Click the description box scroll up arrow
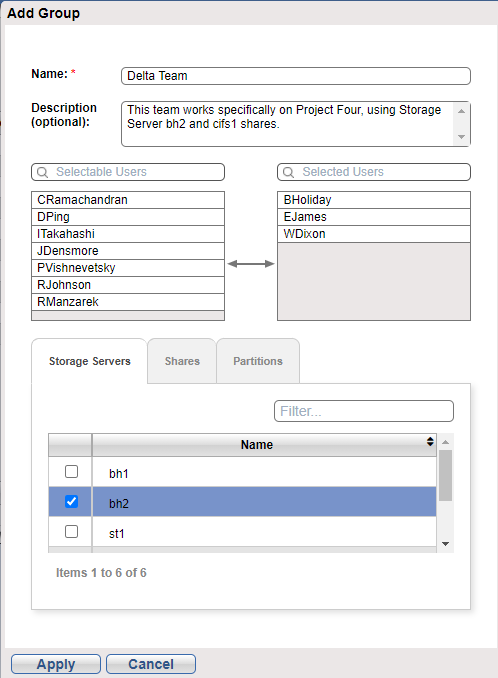Screen dimensions: 498x678 tap(461, 111)
